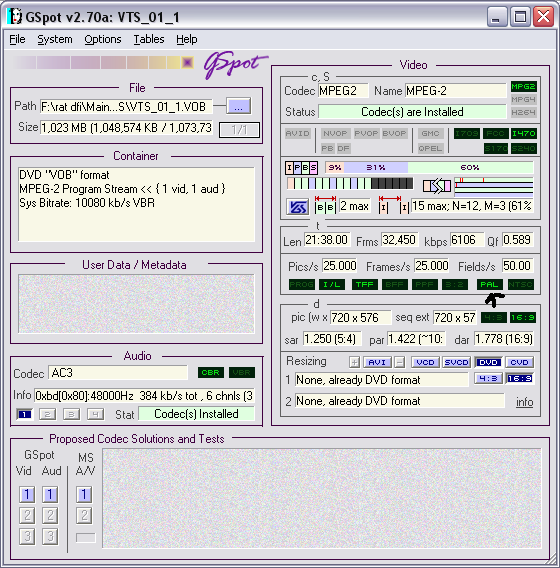Click the Path field showing VTS_01_1.VOB

click(126, 107)
